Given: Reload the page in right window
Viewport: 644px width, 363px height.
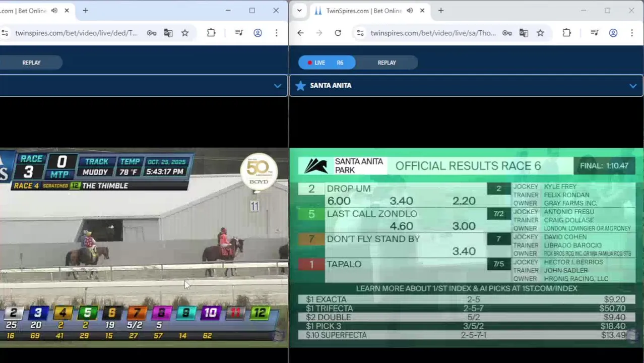Looking at the screenshot, I should (x=338, y=33).
